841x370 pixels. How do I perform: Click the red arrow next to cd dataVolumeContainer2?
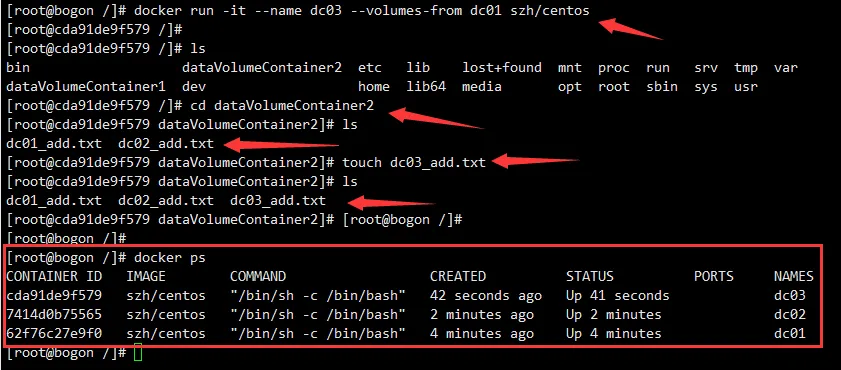tap(436, 119)
